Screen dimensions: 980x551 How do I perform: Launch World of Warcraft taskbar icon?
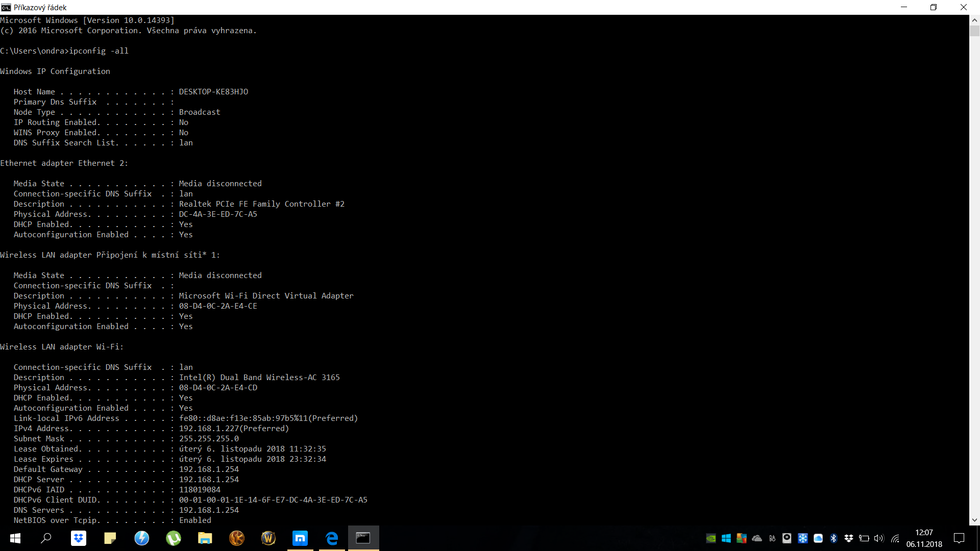[x=268, y=538]
